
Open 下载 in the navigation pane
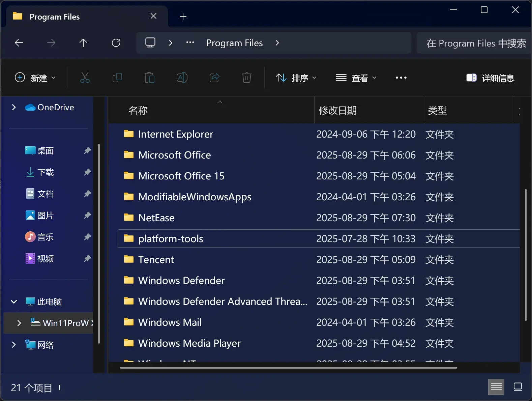[46, 172]
